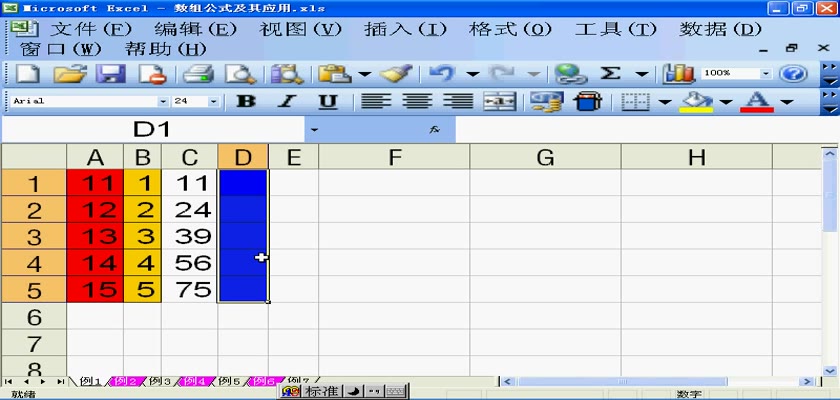Screen dimensions: 840x400
Task: Select row 6 header
Action: pos(33,316)
